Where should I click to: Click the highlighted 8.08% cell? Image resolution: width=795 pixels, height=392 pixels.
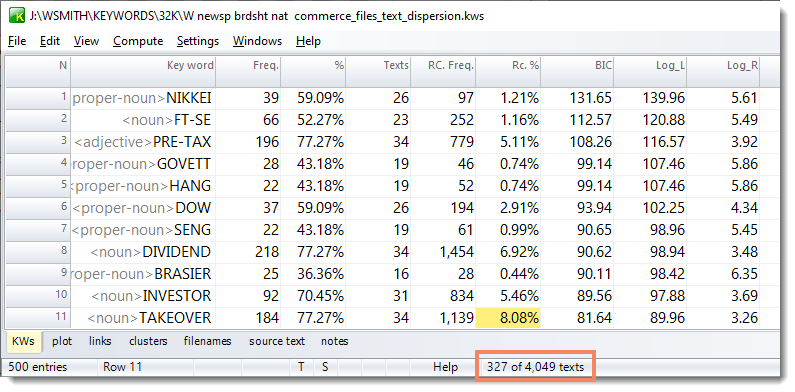click(x=508, y=318)
